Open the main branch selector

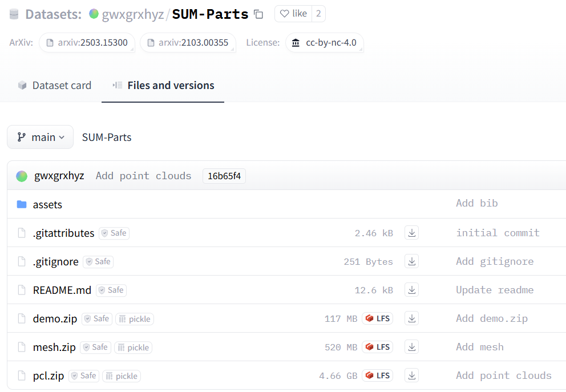click(40, 137)
